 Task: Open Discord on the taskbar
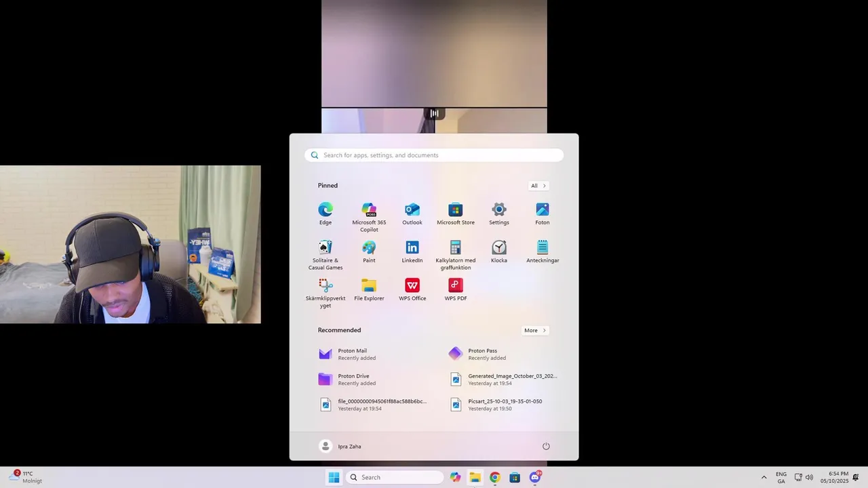pos(535,477)
